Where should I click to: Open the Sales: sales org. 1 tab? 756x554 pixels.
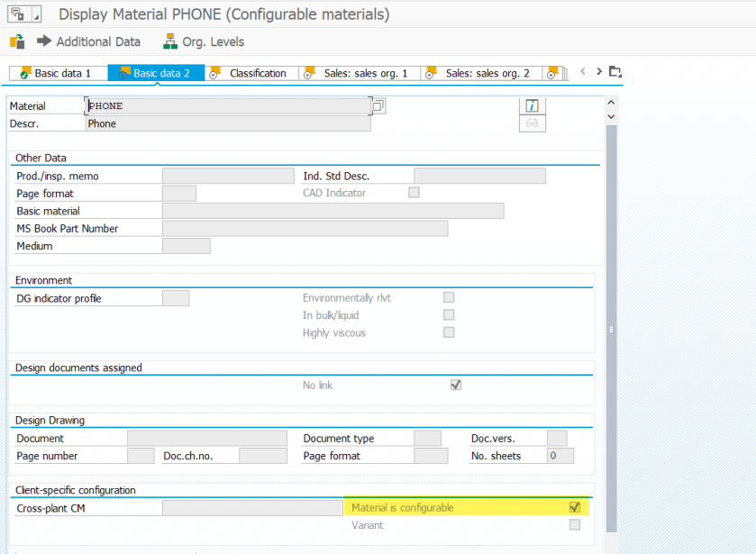pyautogui.click(x=359, y=73)
